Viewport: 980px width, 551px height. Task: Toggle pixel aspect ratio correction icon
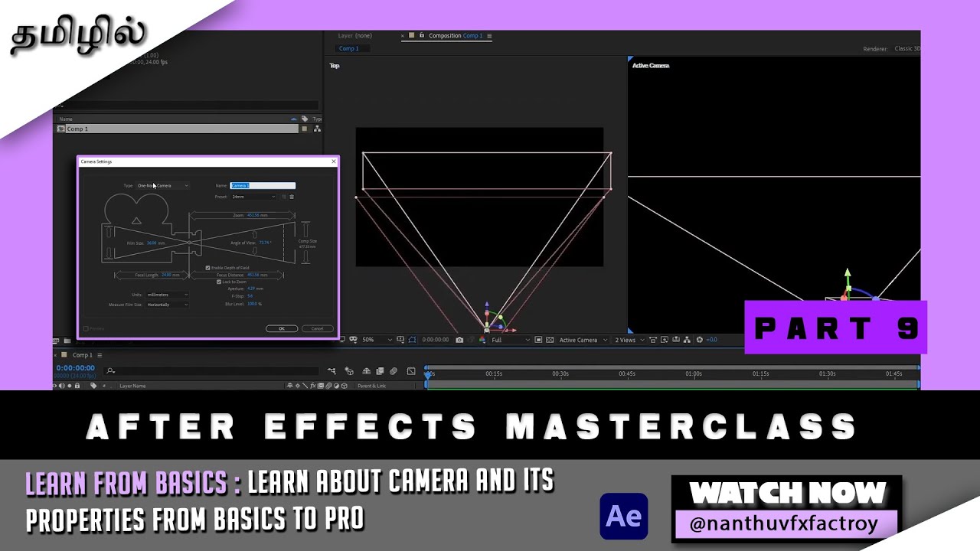coord(652,340)
